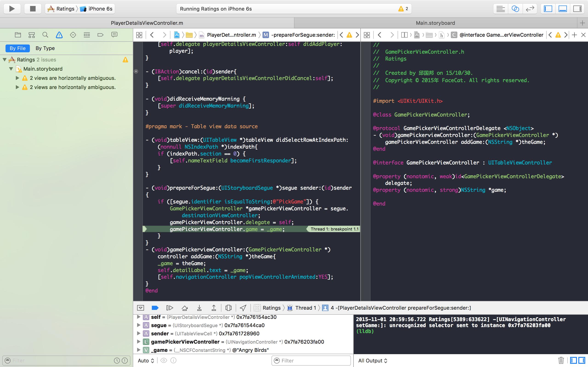Screen dimensions: 588x367
Task: Open the Find navigator magnifier icon
Action: [45, 35]
